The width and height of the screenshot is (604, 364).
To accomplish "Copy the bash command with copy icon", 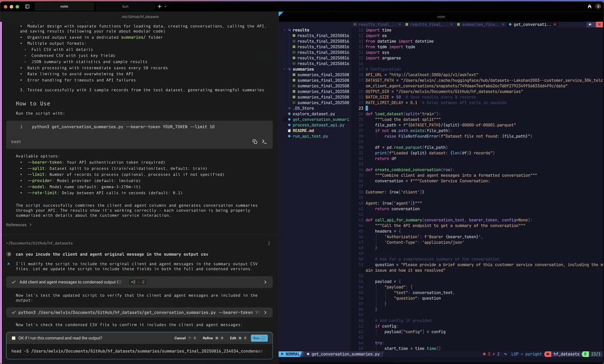I will coord(255,142).
